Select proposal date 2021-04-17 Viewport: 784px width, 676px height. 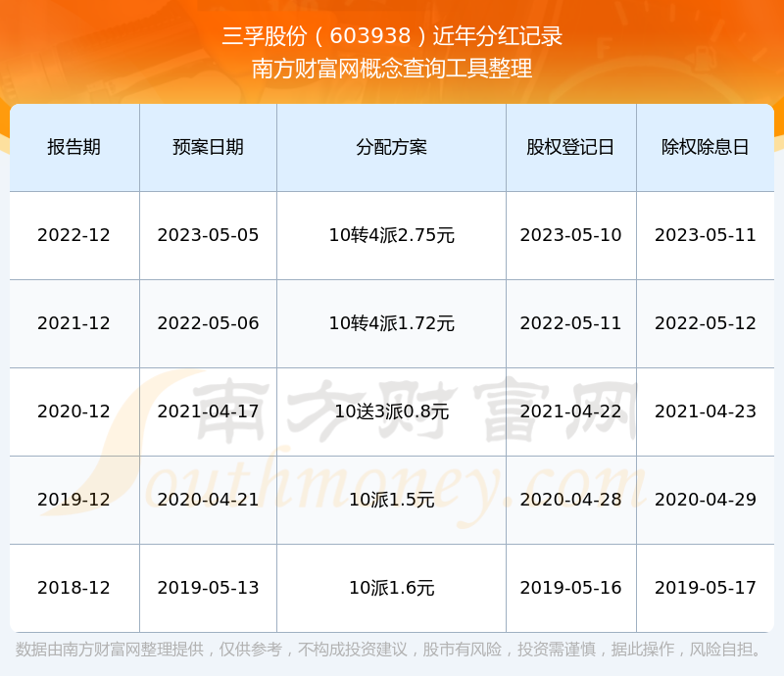tap(208, 411)
